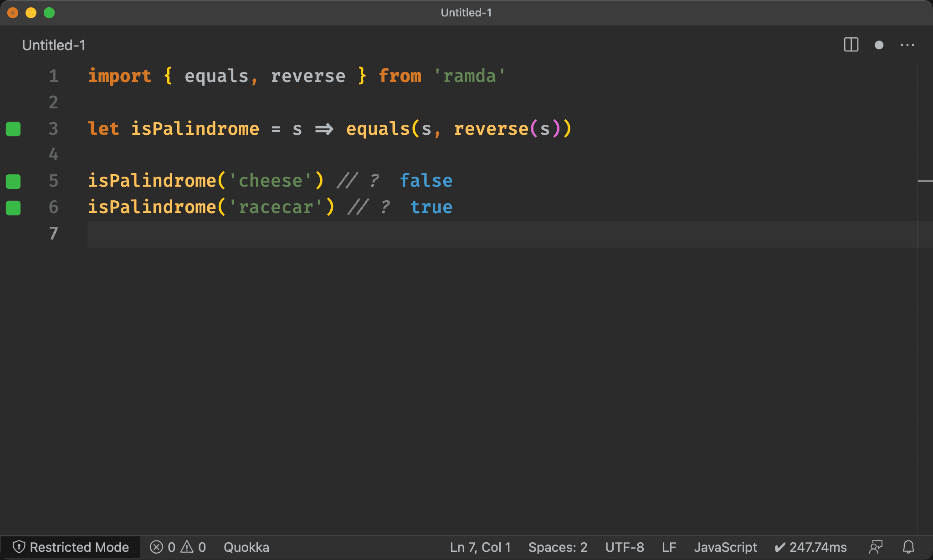Image resolution: width=933 pixels, height=560 pixels.
Task: Click the green zoom window button
Action: click(x=49, y=13)
